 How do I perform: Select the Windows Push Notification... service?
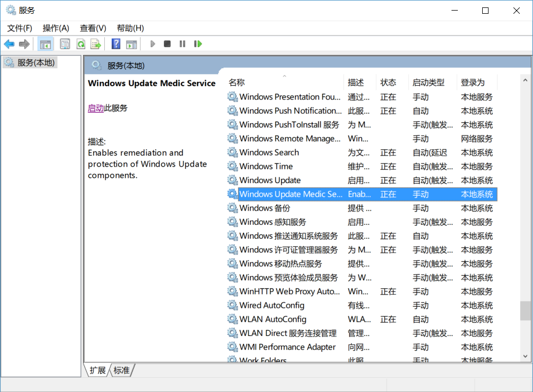coord(362,111)
